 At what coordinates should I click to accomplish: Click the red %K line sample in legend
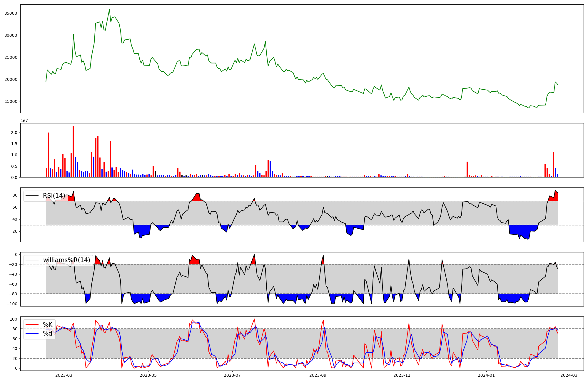pyautogui.click(x=32, y=325)
